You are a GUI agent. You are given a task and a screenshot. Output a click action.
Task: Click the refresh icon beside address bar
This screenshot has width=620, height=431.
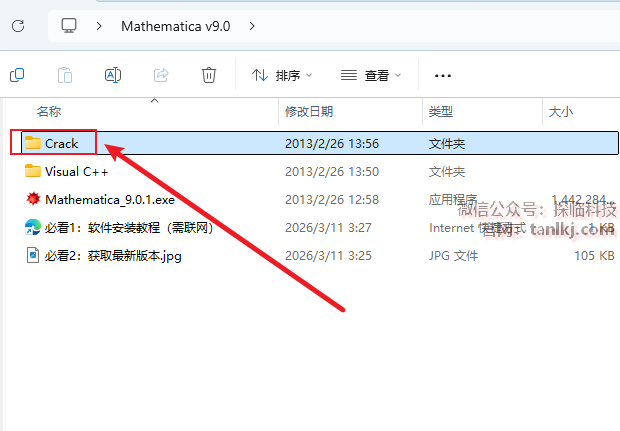18,26
